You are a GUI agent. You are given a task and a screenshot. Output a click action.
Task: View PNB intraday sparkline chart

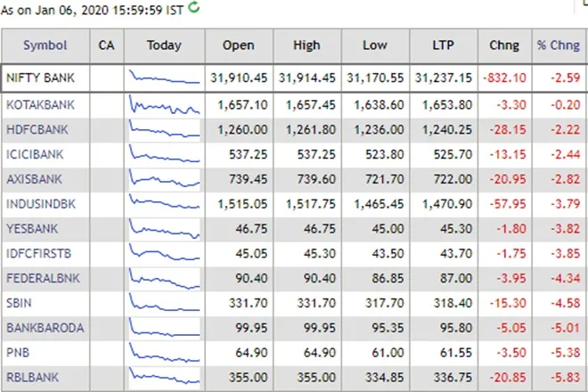pos(164,352)
